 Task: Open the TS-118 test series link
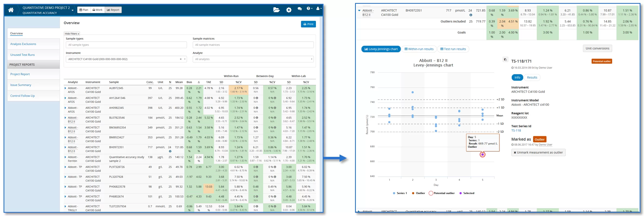[x=516, y=131]
